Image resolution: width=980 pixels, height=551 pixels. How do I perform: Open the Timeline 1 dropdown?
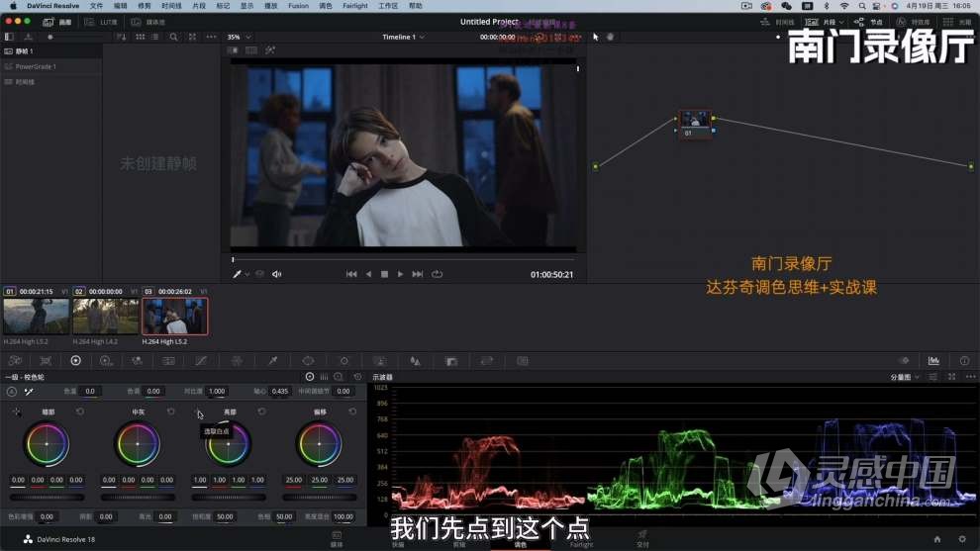coord(403,37)
